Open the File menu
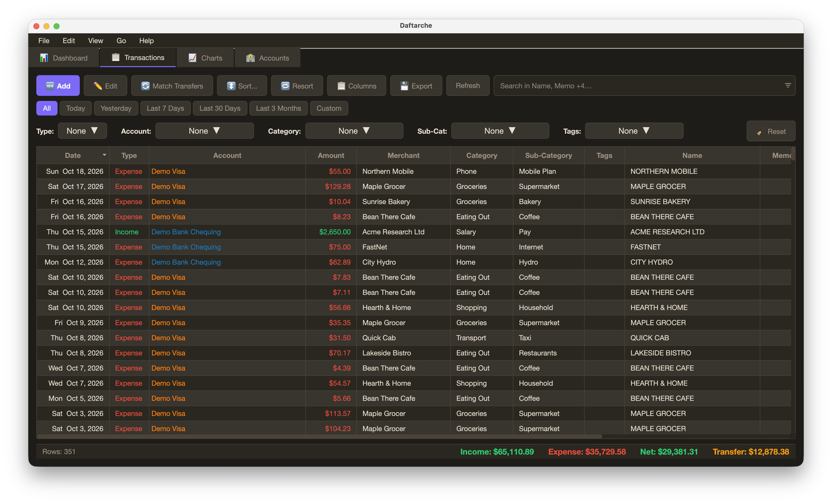The height and width of the screenshot is (504, 832). 44,40
